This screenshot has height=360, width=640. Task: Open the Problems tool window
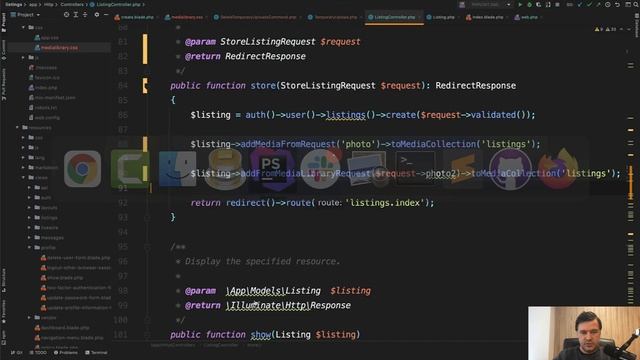66,353
